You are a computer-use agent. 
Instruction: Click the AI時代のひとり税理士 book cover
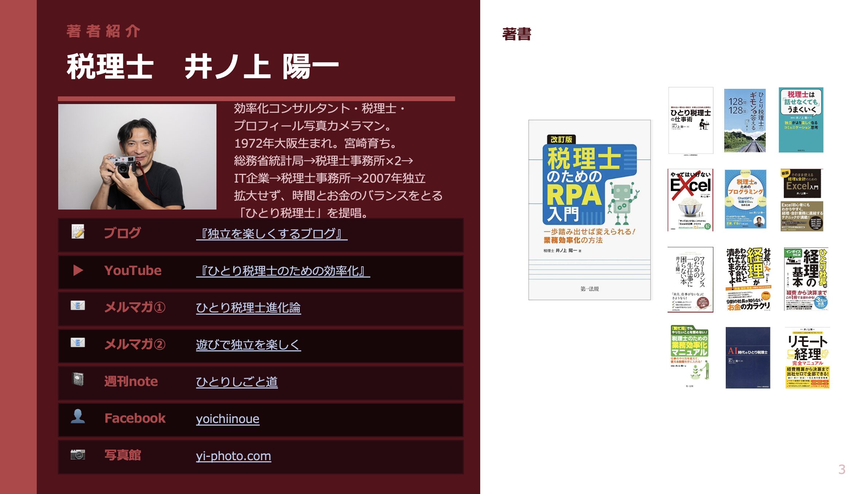click(x=748, y=358)
